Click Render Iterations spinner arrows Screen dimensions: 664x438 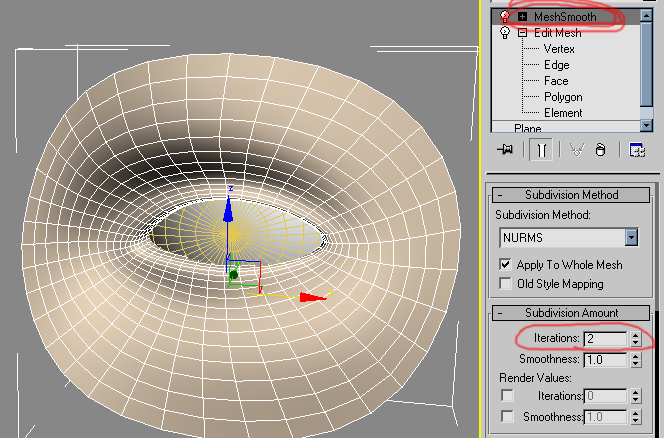tap(635, 396)
